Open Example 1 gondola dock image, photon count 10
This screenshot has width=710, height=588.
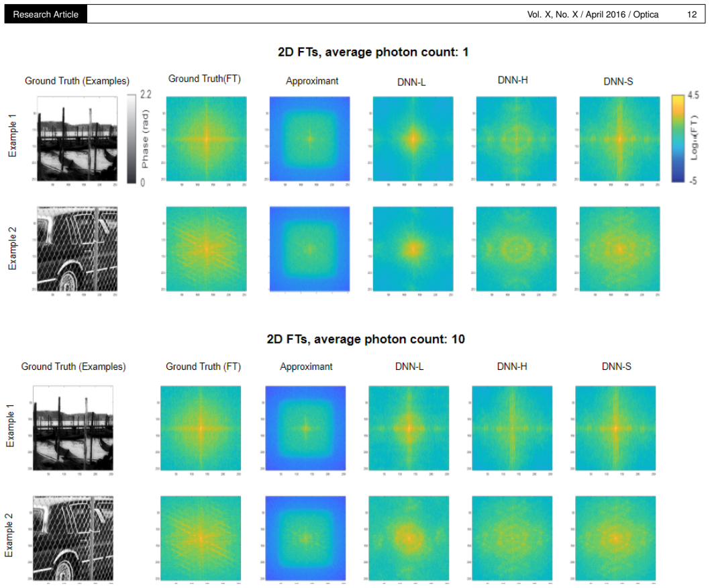[x=73, y=428]
